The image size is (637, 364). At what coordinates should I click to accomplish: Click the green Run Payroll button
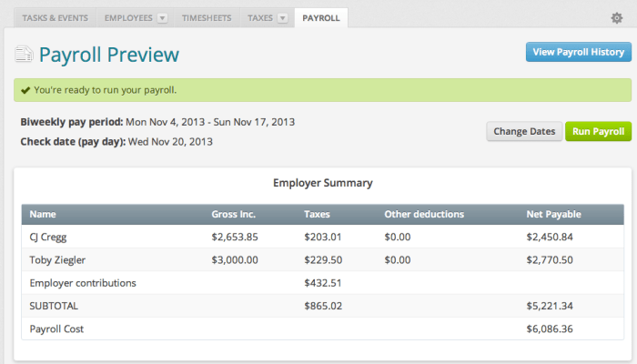[x=598, y=131]
